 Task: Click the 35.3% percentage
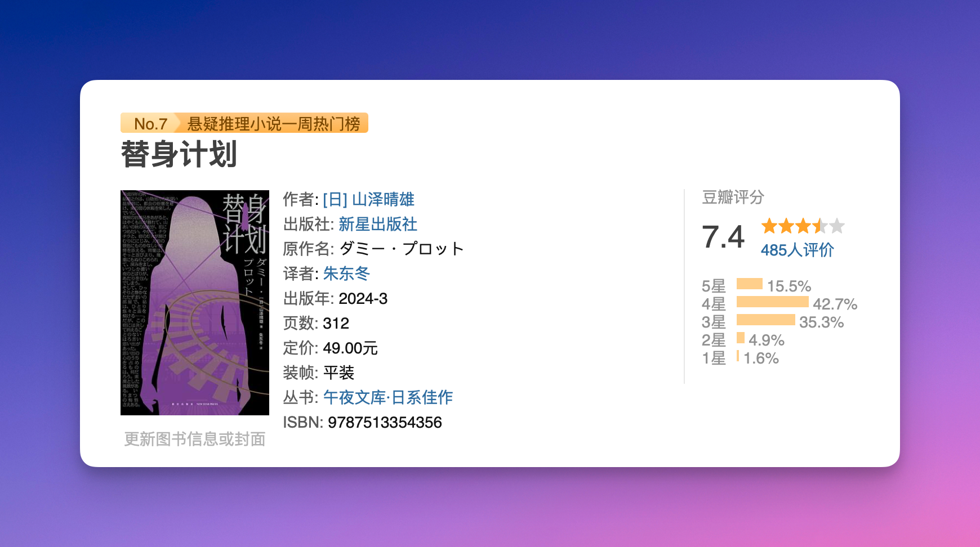pos(822,322)
